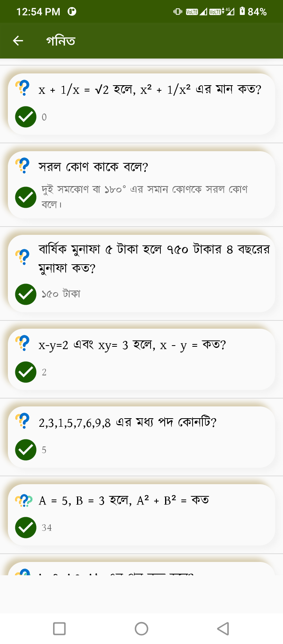Click the question icon beside x-y=2 question
The image size is (283, 644).
tap(24, 344)
